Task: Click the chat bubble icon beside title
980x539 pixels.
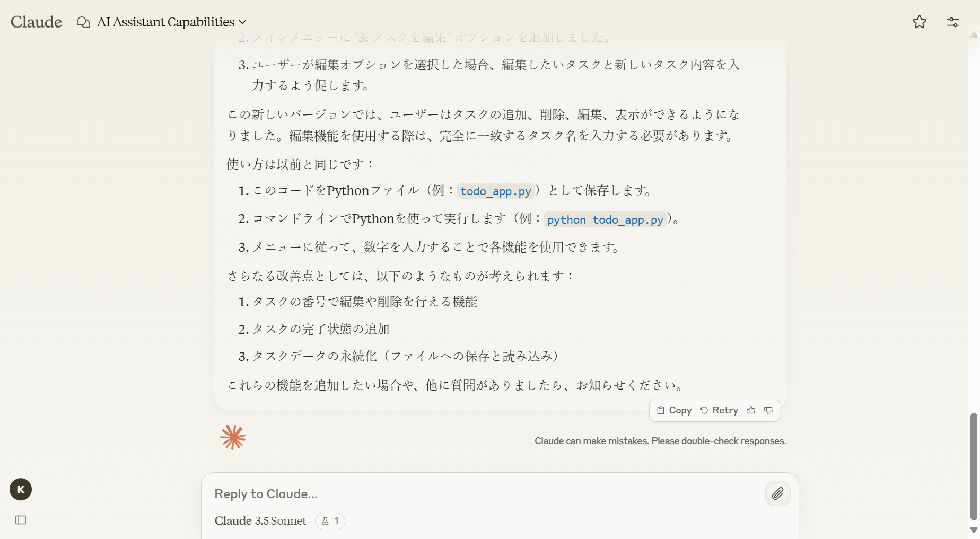Action: tap(83, 22)
